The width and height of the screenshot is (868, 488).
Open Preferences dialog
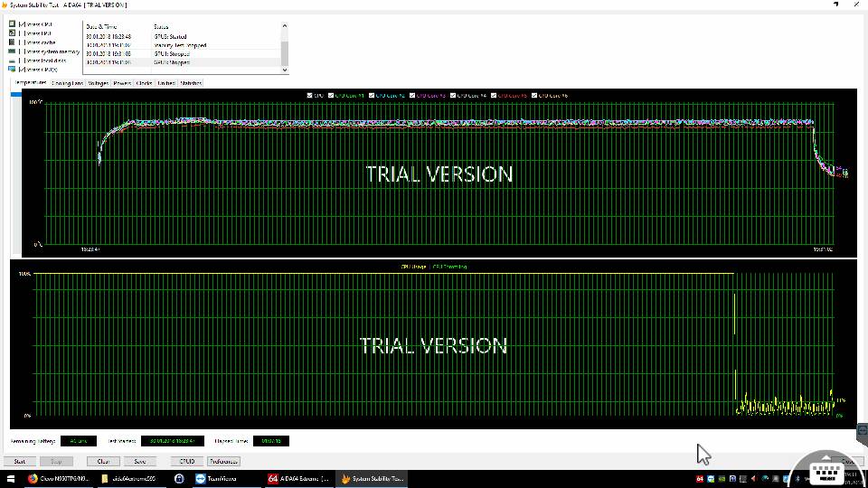click(x=223, y=461)
